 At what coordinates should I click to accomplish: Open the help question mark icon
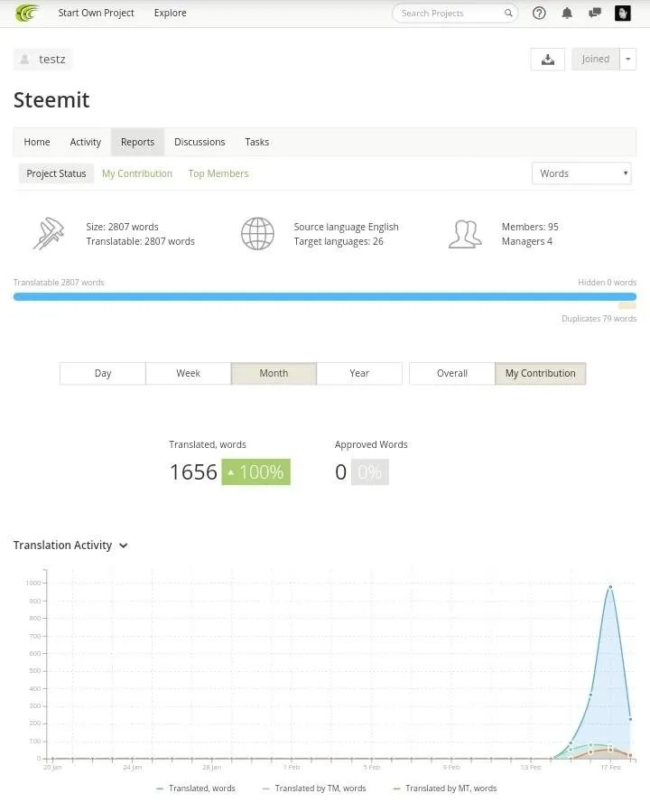(x=539, y=13)
